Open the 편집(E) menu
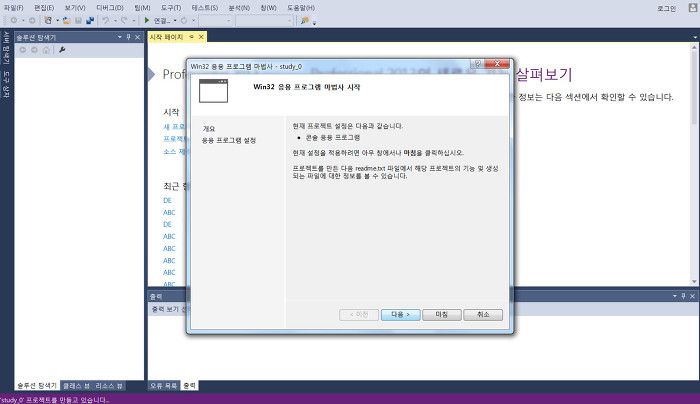Image resolution: width=700 pixels, height=404 pixels. coord(44,8)
